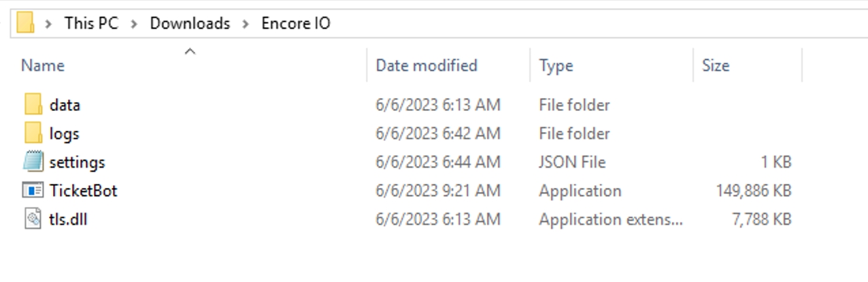Click the TicketBot application icon
Viewport: 868px width, 282px height.
pyautogui.click(x=33, y=191)
